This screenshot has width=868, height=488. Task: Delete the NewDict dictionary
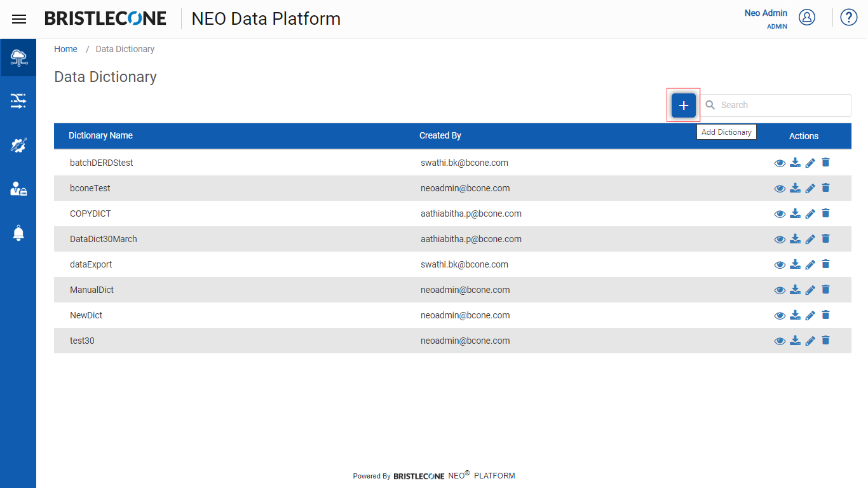pyautogui.click(x=825, y=315)
